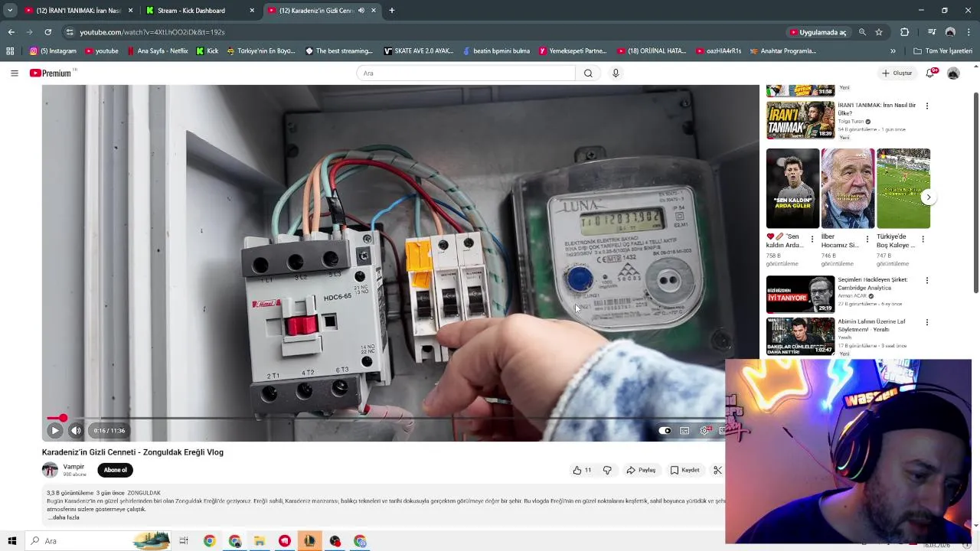Open beatin bpmini bulma bookmark
The height and width of the screenshot is (551, 980).
tap(496, 51)
